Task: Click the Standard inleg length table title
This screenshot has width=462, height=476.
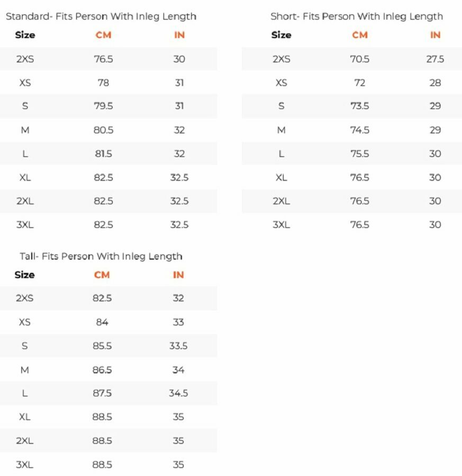Action: pos(101,16)
